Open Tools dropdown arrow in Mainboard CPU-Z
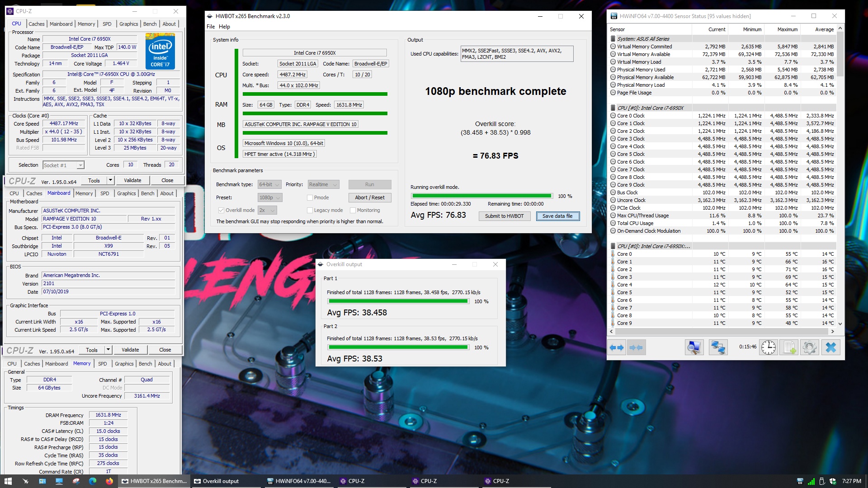This screenshot has height=488, width=868. coord(108,350)
